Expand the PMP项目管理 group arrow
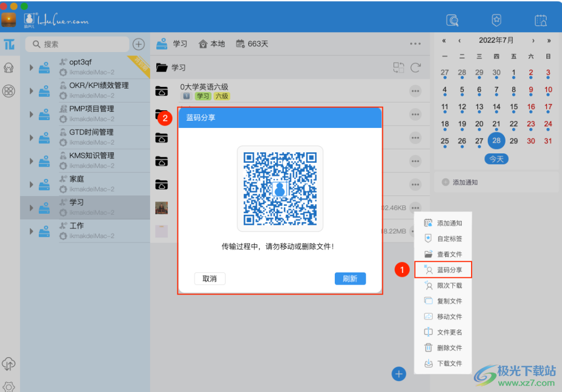This screenshot has width=562, height=392. (32, 114)
